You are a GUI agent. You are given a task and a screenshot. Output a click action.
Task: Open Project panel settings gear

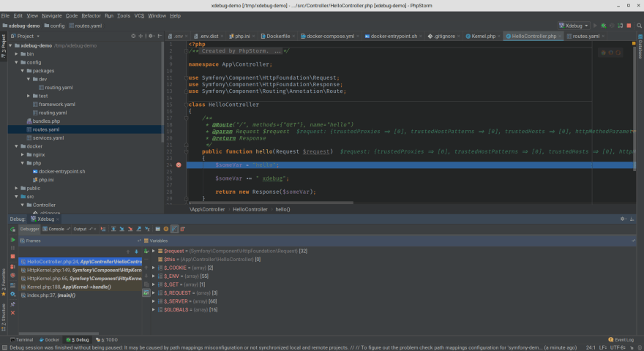[151, 36]
